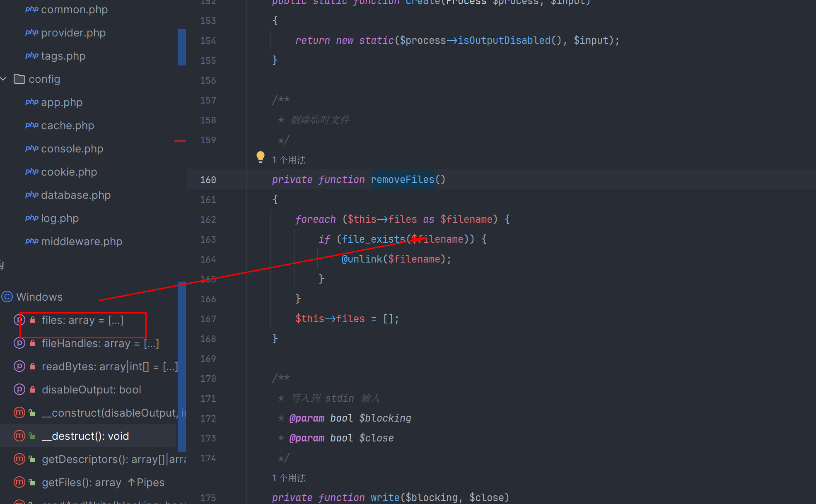
Task: Click line number 160 in gutter
Action: pos(208,180)
